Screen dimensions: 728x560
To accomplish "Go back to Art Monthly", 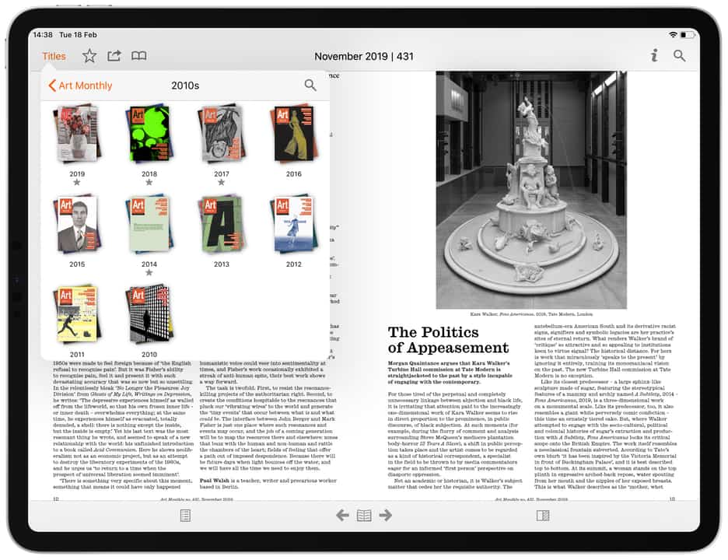I will (80, 86).
